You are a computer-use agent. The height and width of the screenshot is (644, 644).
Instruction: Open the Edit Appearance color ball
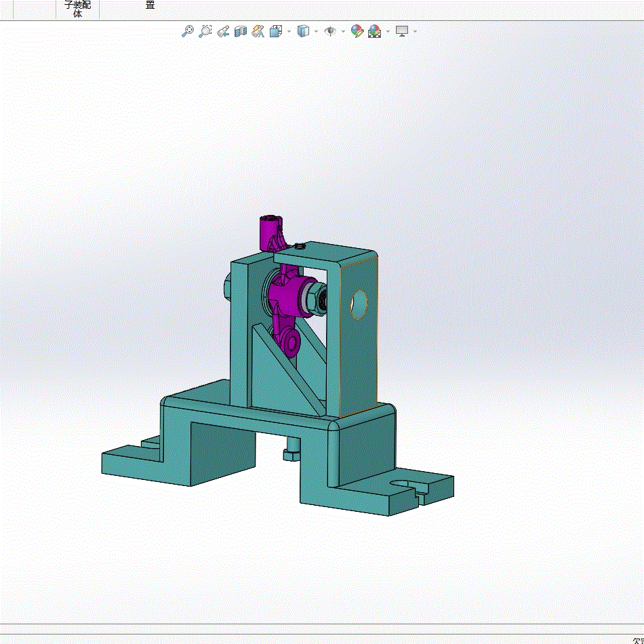(357, 31)
